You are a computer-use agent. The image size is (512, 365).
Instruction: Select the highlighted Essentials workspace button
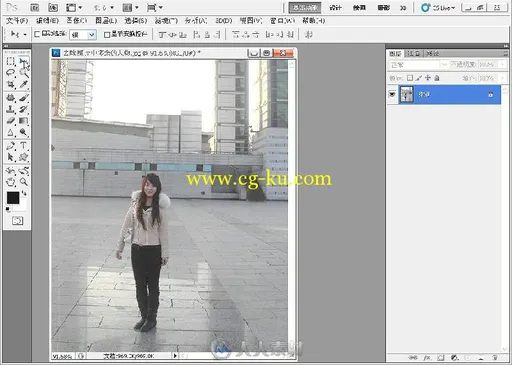[x=305, y=7]
